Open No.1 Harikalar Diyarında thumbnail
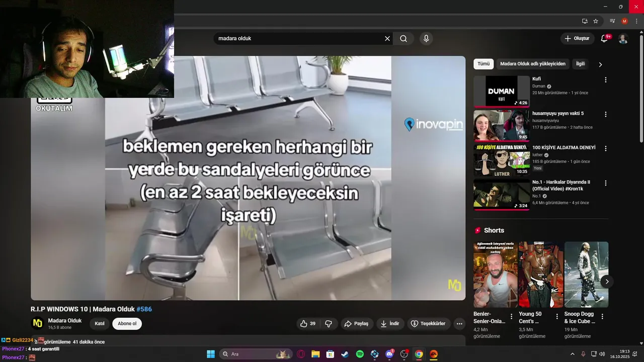 coord(502,195)
